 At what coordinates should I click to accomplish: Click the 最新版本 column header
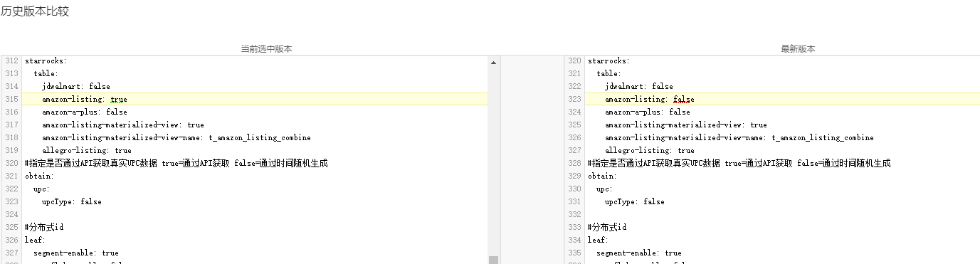click(x=798, y=49)
